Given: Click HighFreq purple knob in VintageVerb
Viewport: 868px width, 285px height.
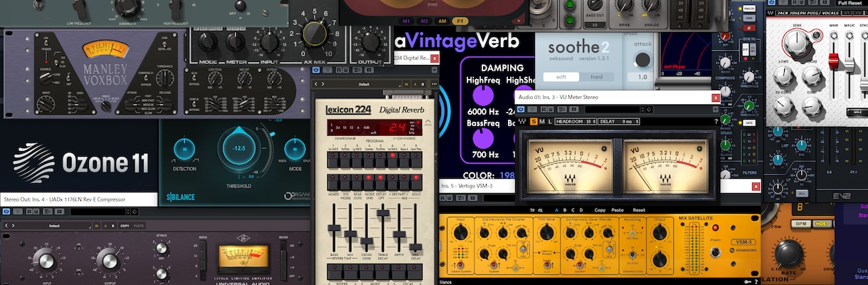Looking at the screenshot, I should [482, 94].
